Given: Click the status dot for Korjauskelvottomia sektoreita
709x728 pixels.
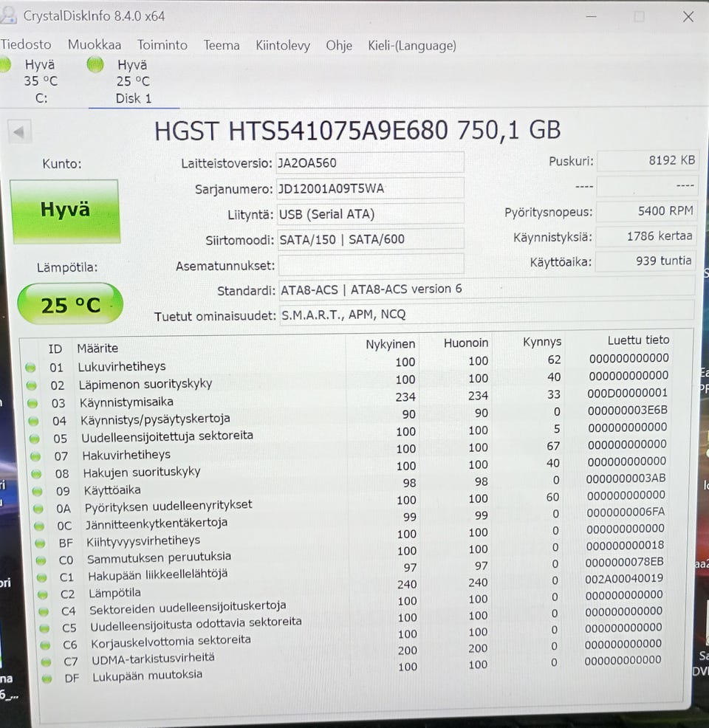Looking at the screenshot, I should pos(45,645).
